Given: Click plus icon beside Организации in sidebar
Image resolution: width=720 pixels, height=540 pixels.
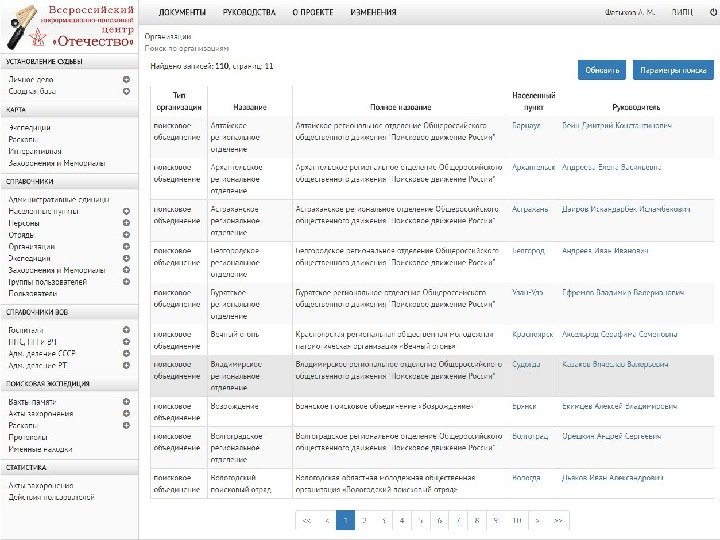Looking at the screenshot, I should pyautogui.click(x=126, y=245).
